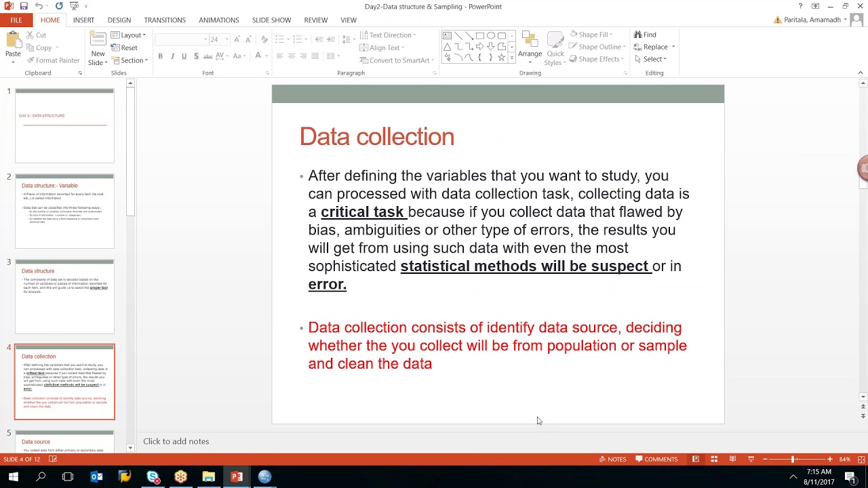Toggle Underline formatting

(x=184, y=56)
